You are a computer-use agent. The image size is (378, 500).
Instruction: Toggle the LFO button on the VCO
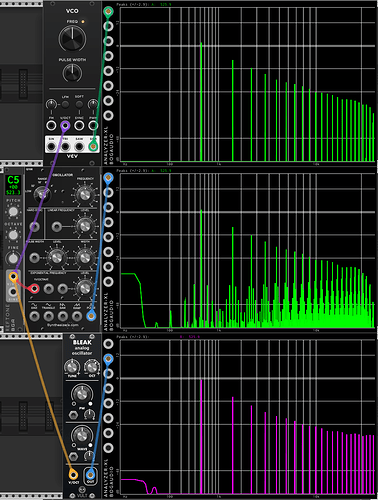pyautogui.click(x=65, y=104)
